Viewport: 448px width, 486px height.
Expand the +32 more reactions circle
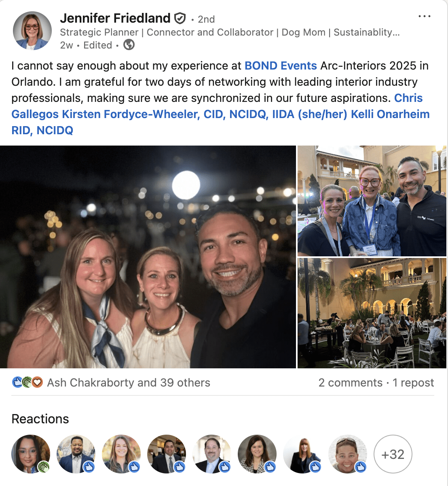pyautogui.click(x=393, y=454)
